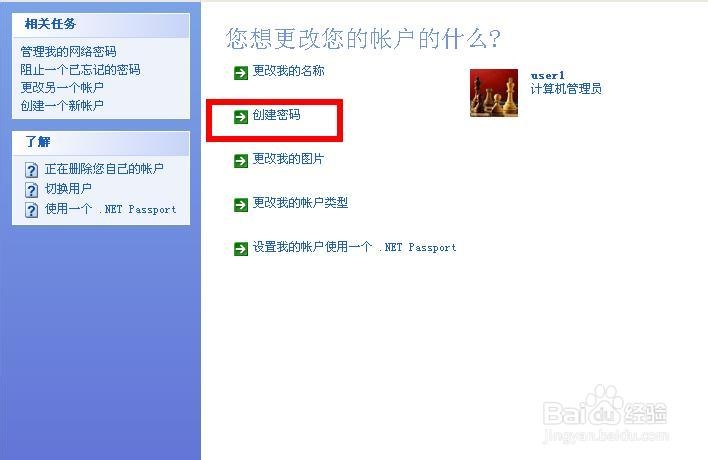Select 创建密码 link
This screenshot has width=708, height=460.
click(276, 115)
